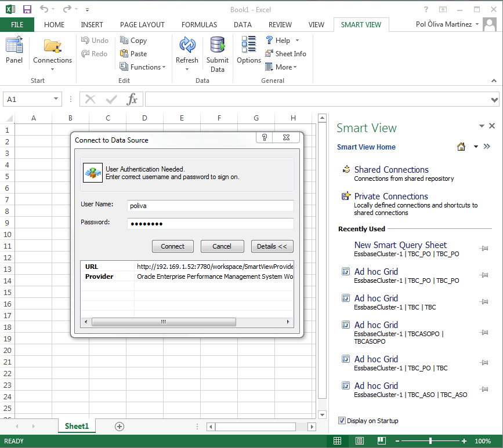Image resolution: width=503 pixels, height=448 pixels.
Task: Add a new sheet with the plus icon
Action: 120,427
